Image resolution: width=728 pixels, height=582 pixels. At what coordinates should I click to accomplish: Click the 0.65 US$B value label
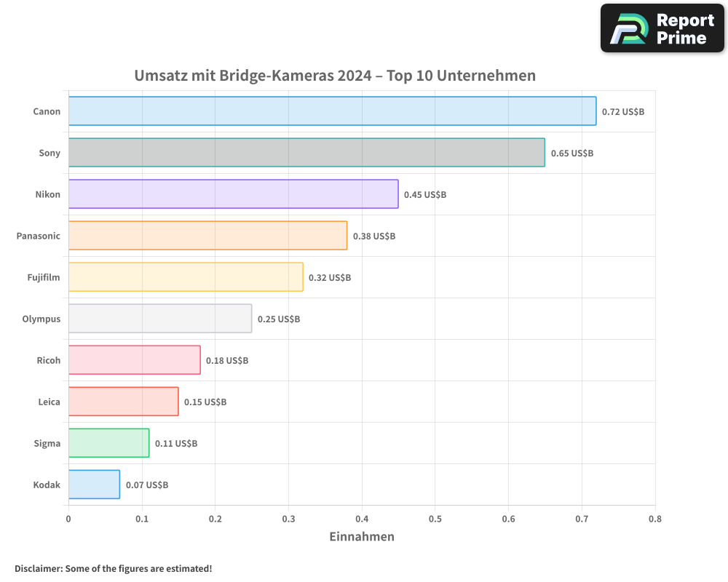[571, 154]
